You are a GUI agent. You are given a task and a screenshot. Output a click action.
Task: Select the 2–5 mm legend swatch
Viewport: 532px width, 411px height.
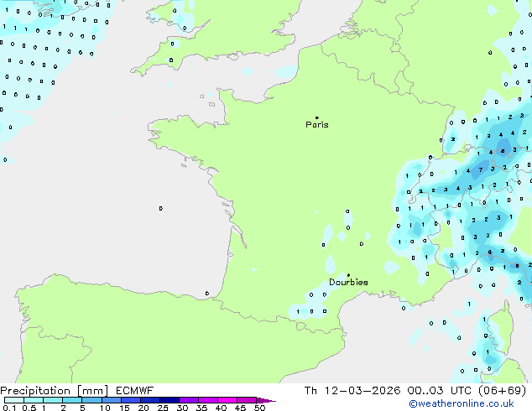(x=72, y=400)
